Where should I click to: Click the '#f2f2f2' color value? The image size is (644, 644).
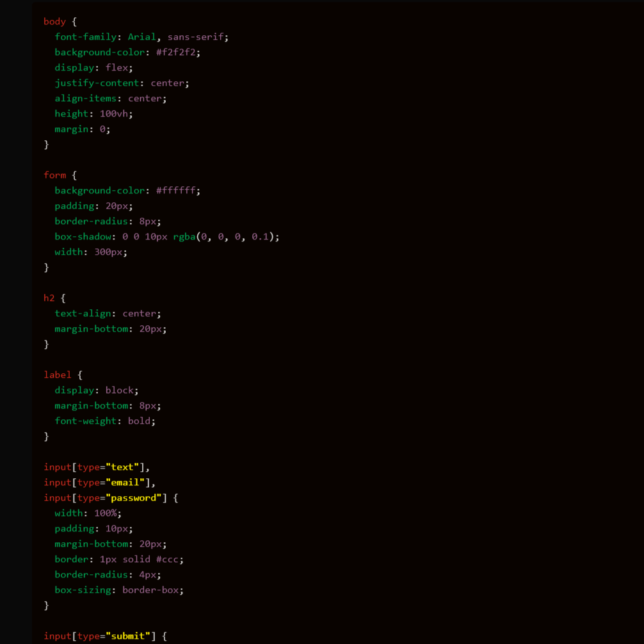(176, 52)
